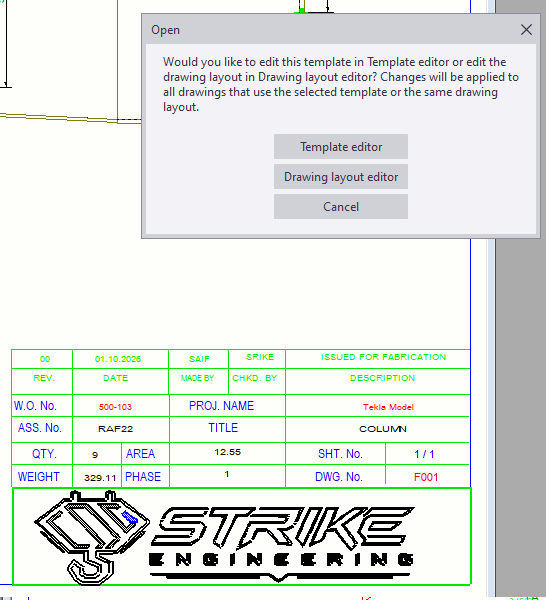Screen dimensions: 546x600
Task: Select the revision date '01.10.2026'
Action: pyautogui.click(x=118, y=359)
